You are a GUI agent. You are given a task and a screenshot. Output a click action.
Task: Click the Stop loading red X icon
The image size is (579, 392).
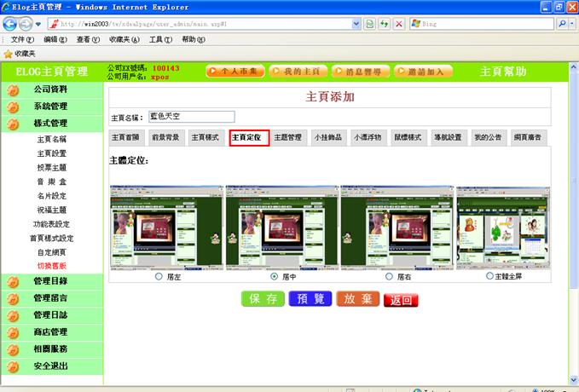[x=399, y=24]
